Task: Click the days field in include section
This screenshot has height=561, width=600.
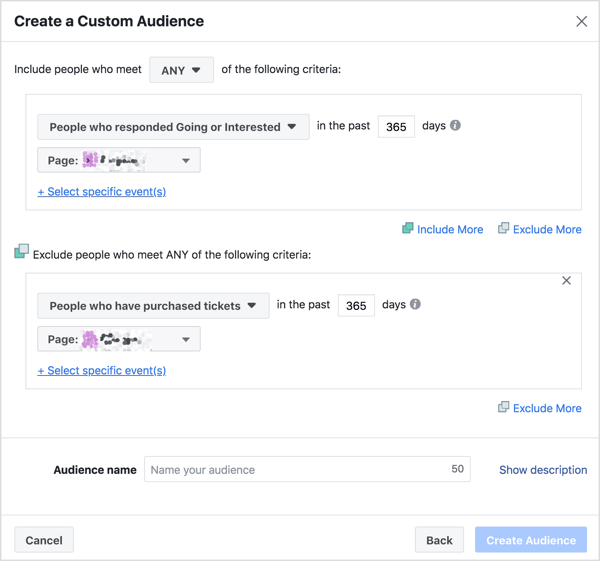Action: coord(396,127)
